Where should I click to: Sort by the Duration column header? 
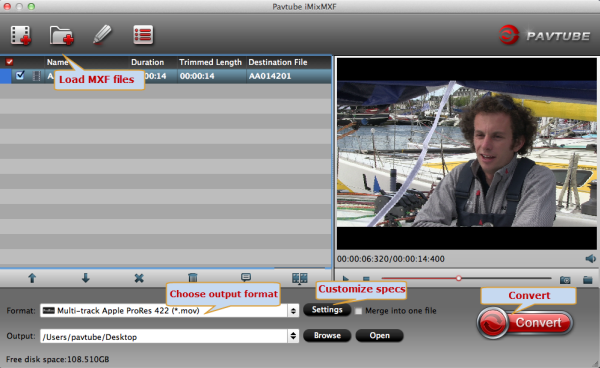click(x=147, y=62)
